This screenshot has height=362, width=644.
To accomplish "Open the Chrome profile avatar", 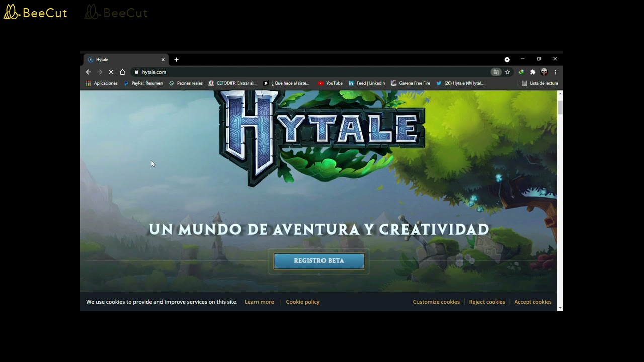I will (544, 72).
